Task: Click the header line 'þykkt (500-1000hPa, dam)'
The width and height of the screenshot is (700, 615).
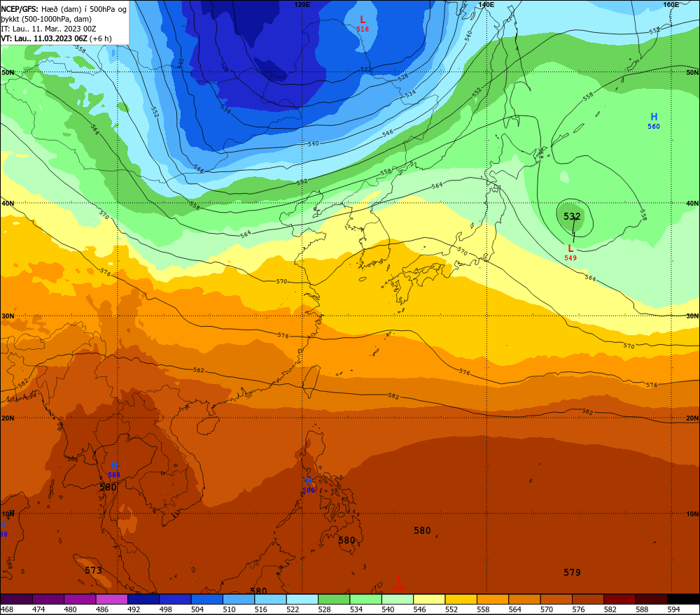Action: (46, 19)
